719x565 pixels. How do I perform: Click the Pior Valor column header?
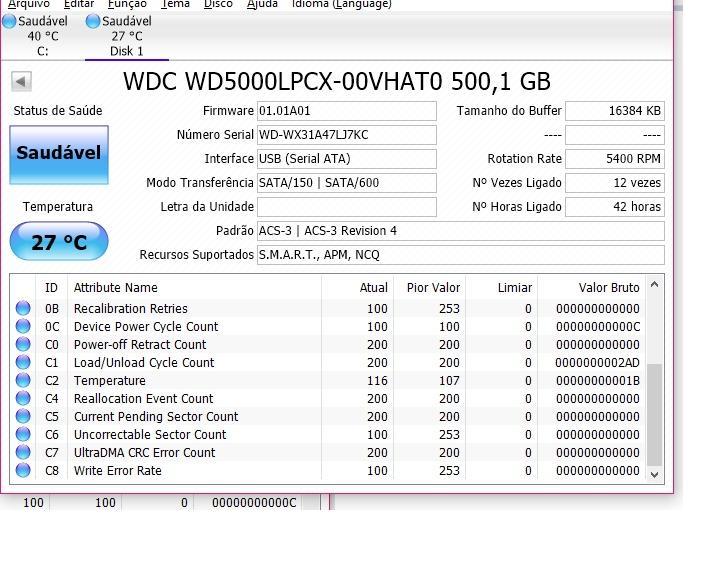(x=430, y=288)
